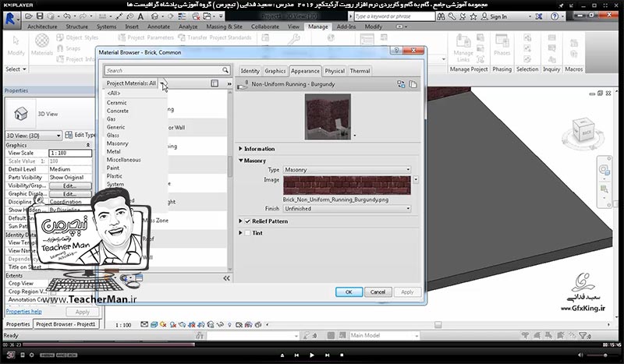Viewport: 624px width, 364px height.
Task: Choose Ceramic from material class list
Action: [116, 102]
